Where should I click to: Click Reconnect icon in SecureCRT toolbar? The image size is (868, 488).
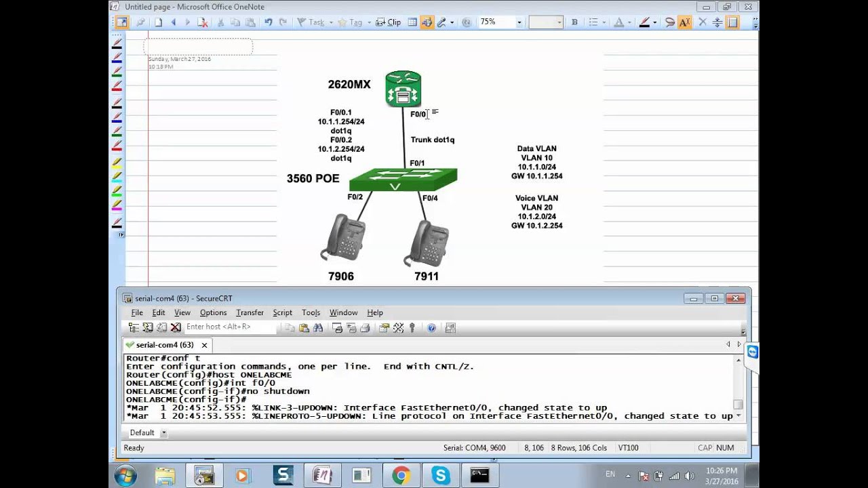coord(161,327)
